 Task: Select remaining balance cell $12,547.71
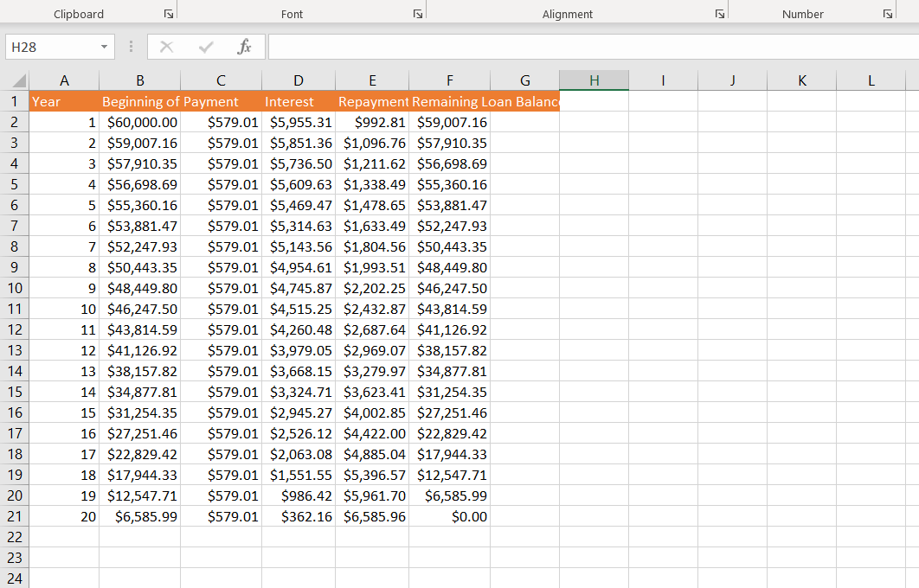click(449, 475)
